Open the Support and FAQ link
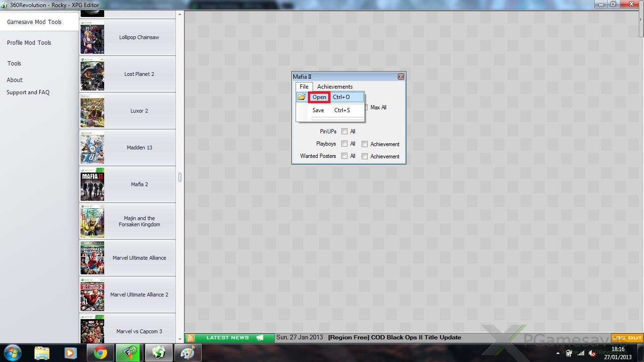The image size is (644, 362). 28,92
